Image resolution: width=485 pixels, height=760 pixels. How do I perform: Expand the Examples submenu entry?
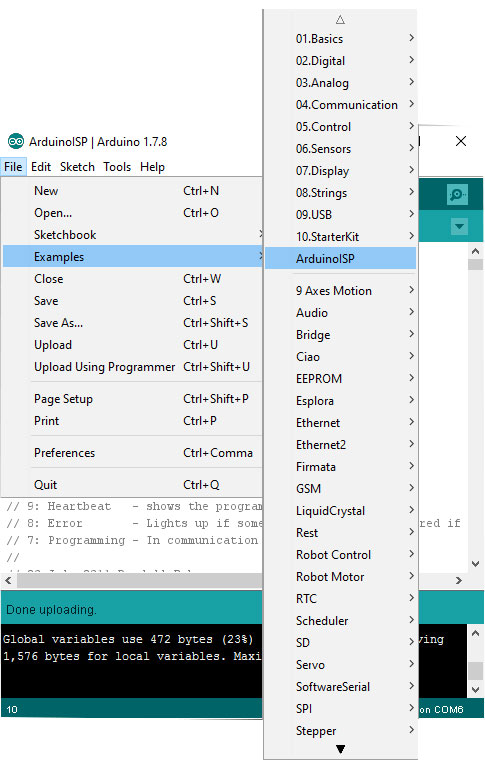click(x=133, y=257)
